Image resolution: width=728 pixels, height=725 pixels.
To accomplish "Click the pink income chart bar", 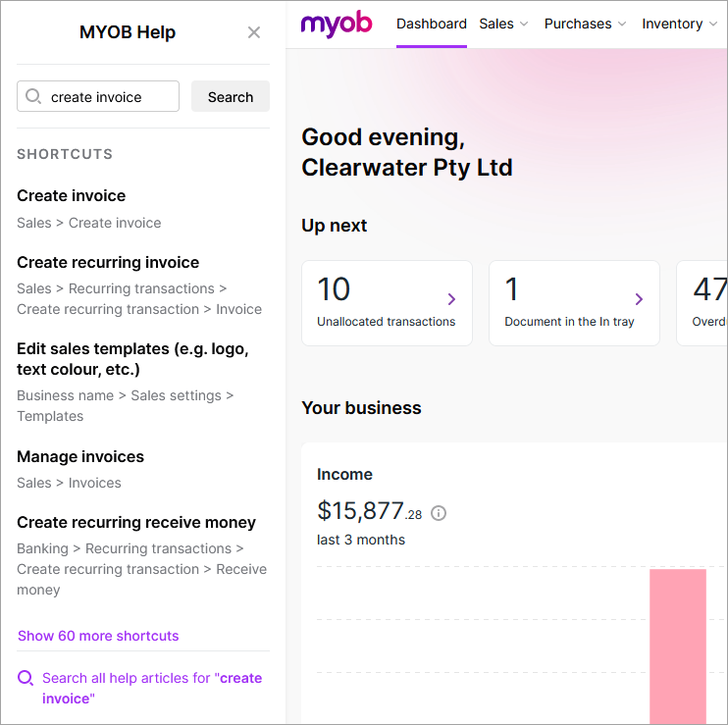I will 677,646.
